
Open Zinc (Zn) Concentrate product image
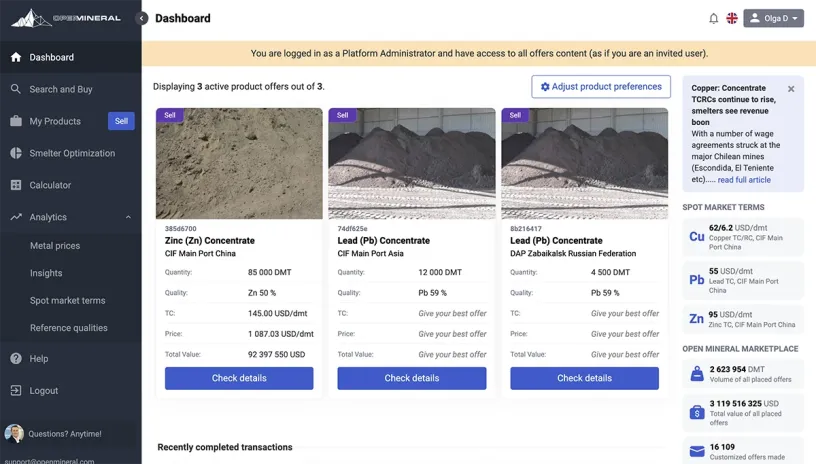(x=239, y=163)
